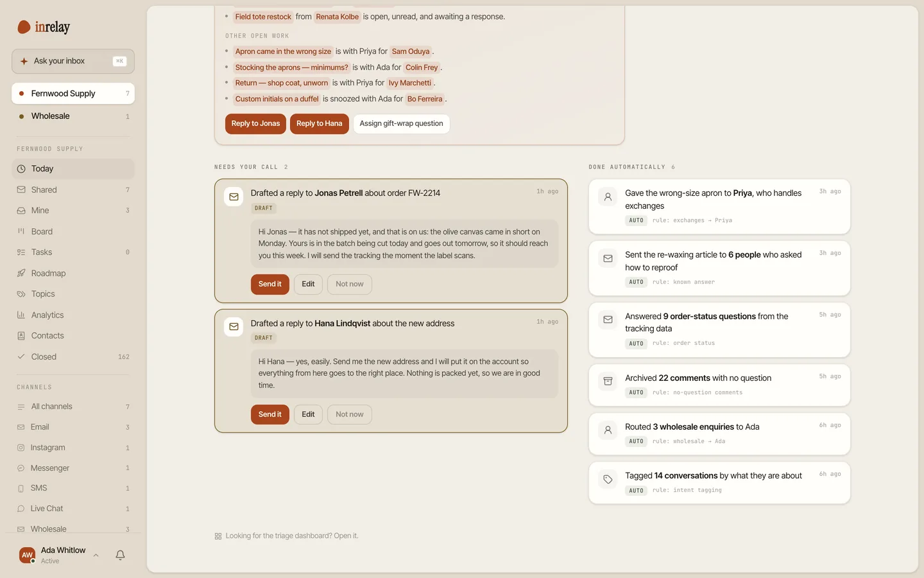
Task: Open the Today view
Action: pos(73,169)
